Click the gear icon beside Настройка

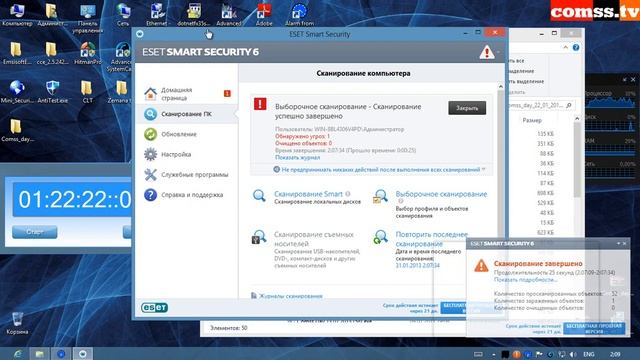[150, 154]
